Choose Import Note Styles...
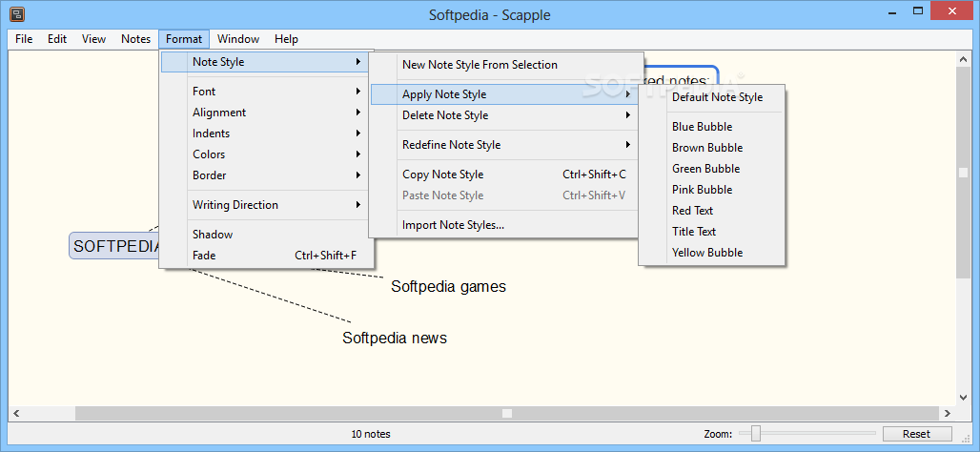980x452 pixels. pyautogui.click(x=505, y=225)
